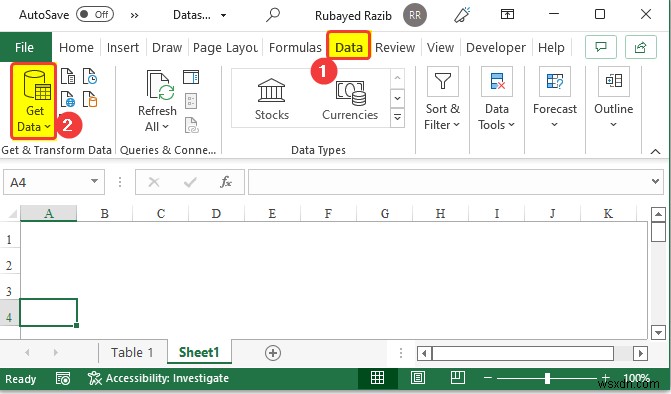The image size is (671, 394).
Task: Open the Comments button
Action: 601,47
